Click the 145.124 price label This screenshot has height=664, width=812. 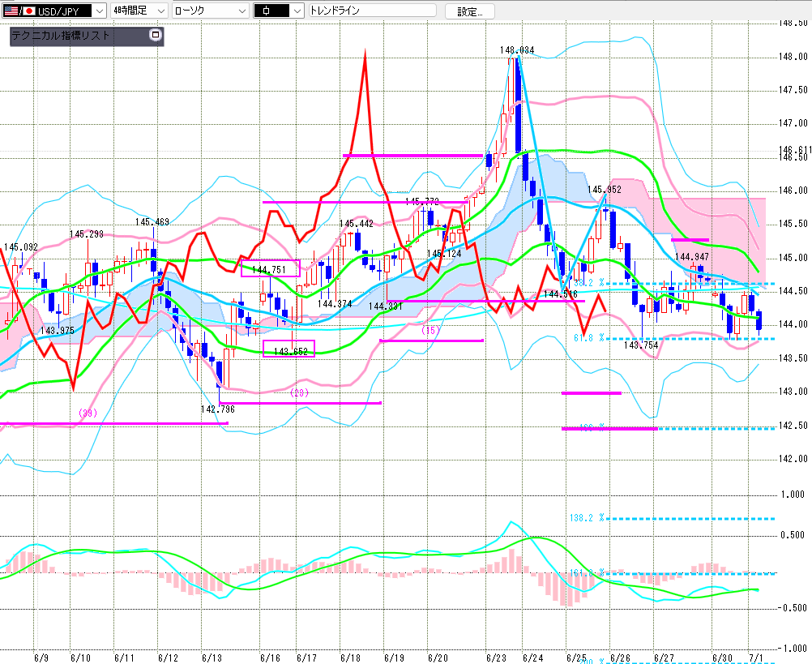(x=444, y=254)
